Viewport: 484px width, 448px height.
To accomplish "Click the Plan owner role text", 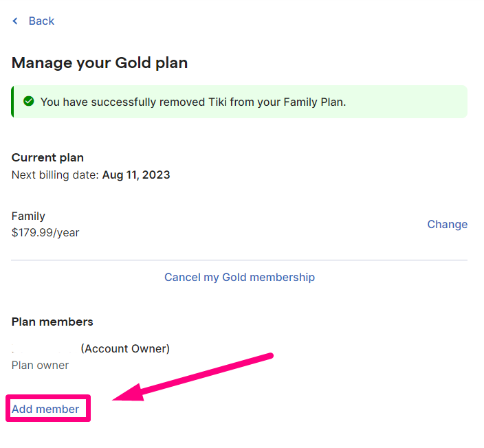I will point(40,366).
